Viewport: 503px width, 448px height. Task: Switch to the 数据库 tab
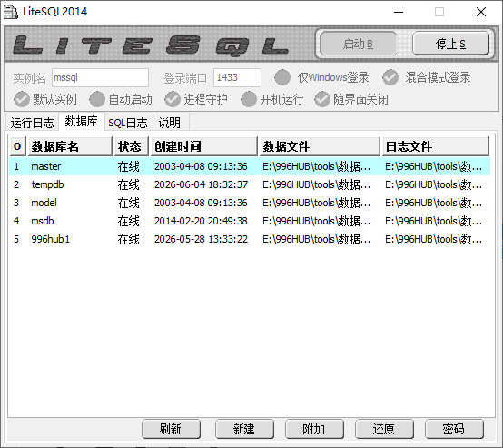point(82,122)
